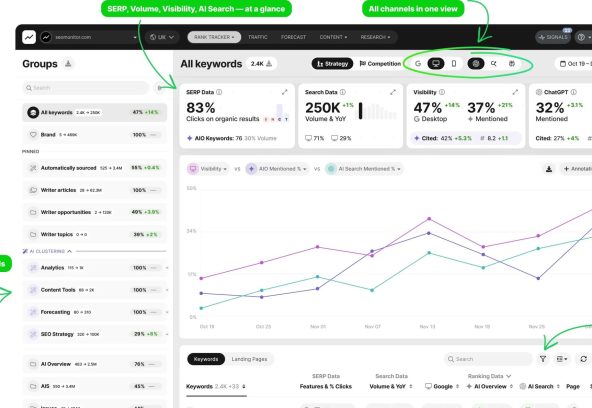Open the Content Tools cluster group
The width and height of the screenshot is (592, 408).
[94, 290]
